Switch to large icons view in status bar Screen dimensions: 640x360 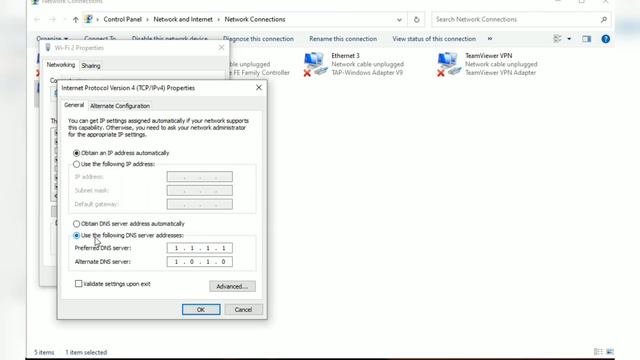click(x=610, y=351)
